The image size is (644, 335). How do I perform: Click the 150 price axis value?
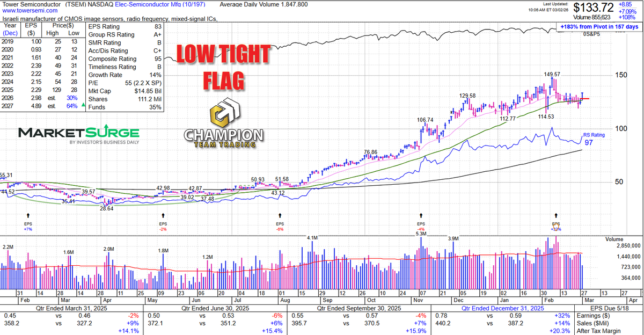pos(623,75)
